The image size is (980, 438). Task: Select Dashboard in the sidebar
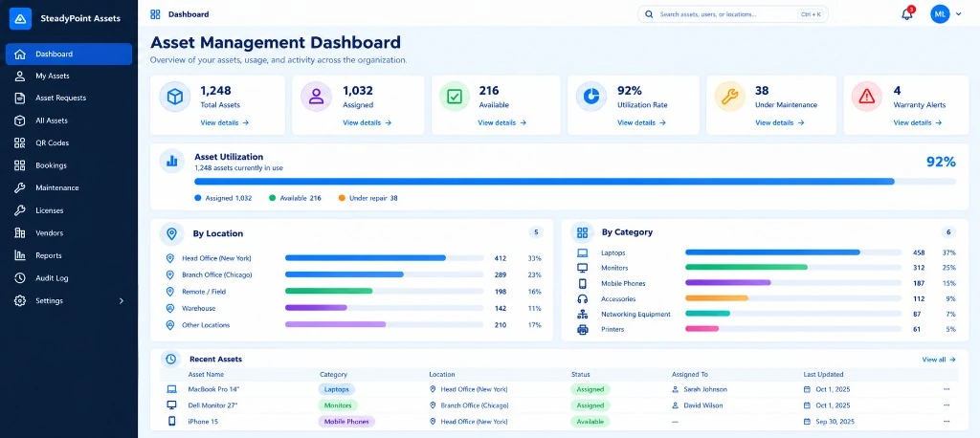pos(69,54)
